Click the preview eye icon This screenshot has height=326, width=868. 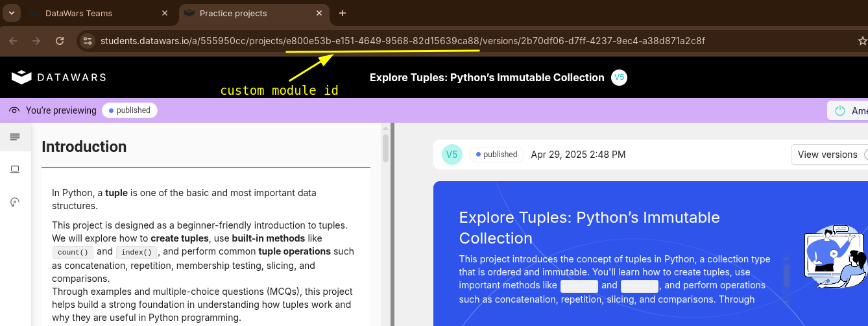coord(14,110)
